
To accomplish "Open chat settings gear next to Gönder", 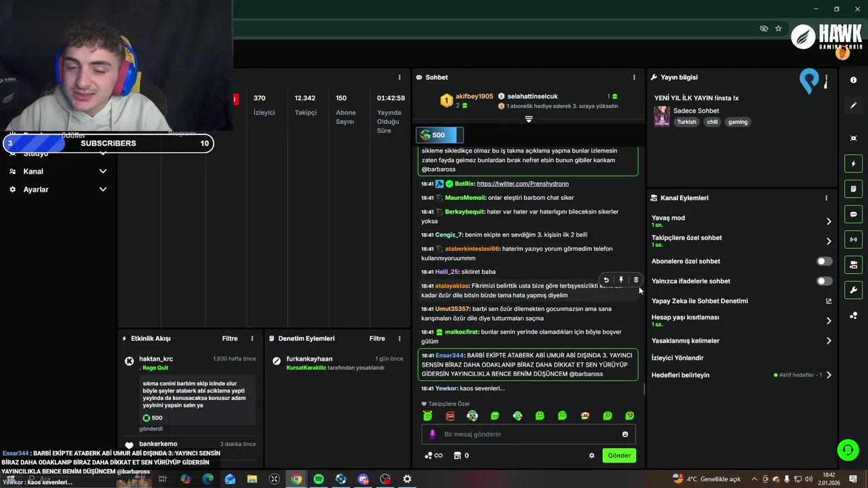I will (x=591, y=455).
